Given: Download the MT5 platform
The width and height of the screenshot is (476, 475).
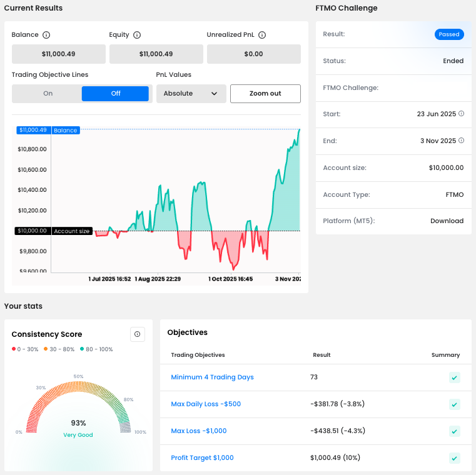Looking at the screenshot, I should [447, 221].
